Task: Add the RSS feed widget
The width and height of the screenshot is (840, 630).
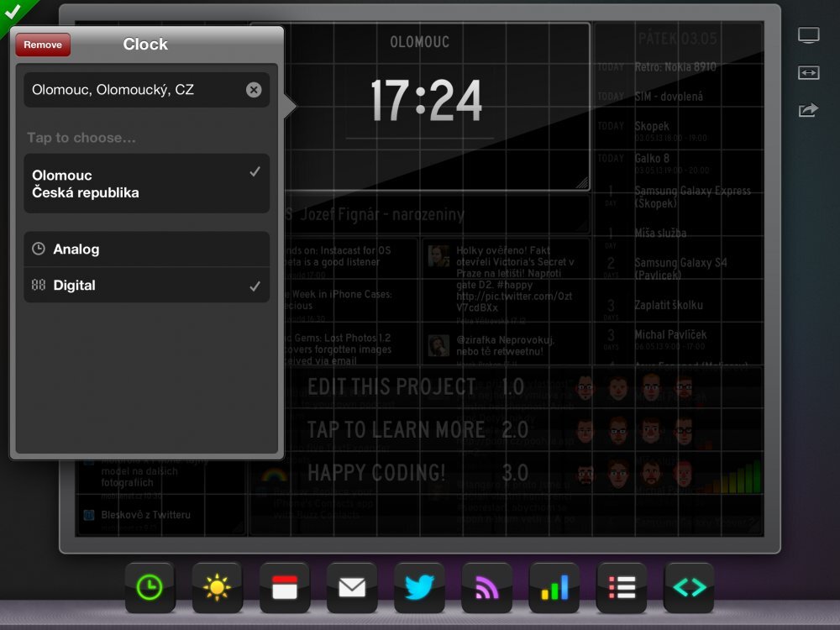Action: click(486, 588)
